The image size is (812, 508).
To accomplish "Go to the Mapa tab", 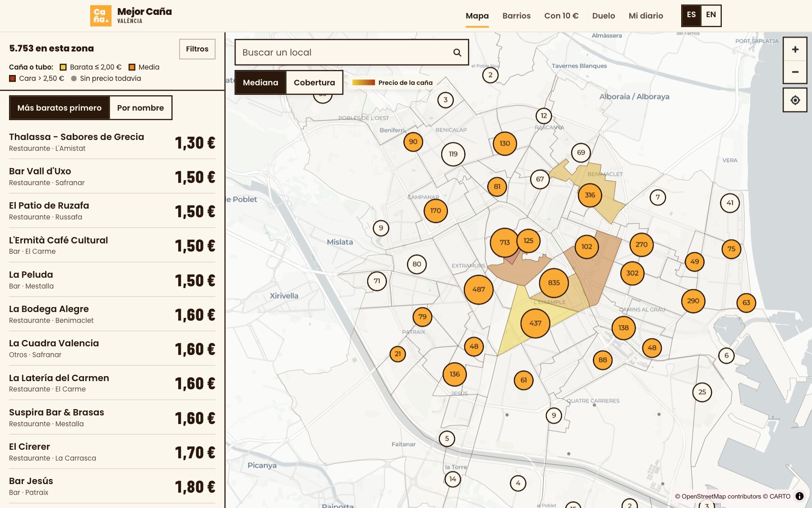I will pos(477,16).
